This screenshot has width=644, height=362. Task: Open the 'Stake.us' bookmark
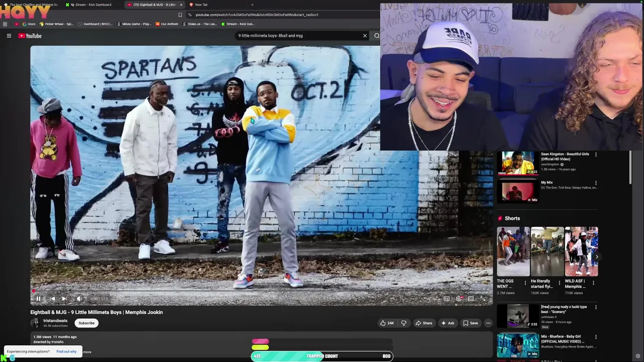(200, 24)
